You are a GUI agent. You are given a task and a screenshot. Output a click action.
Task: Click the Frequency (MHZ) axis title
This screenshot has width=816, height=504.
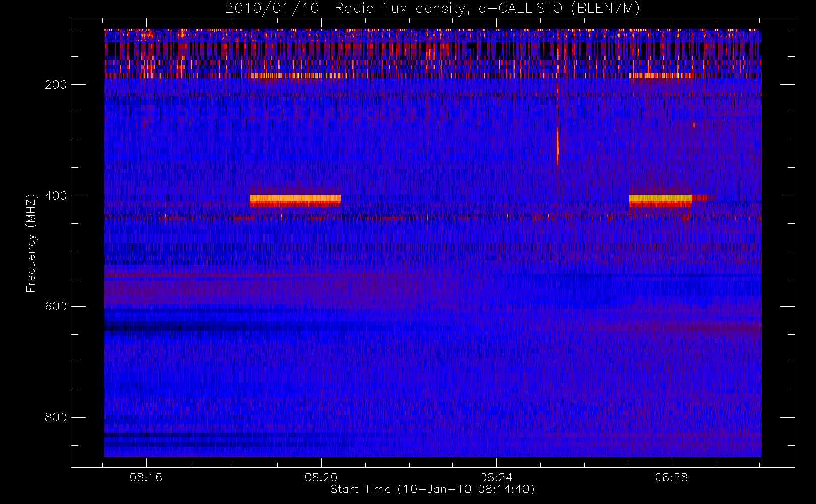31,243
